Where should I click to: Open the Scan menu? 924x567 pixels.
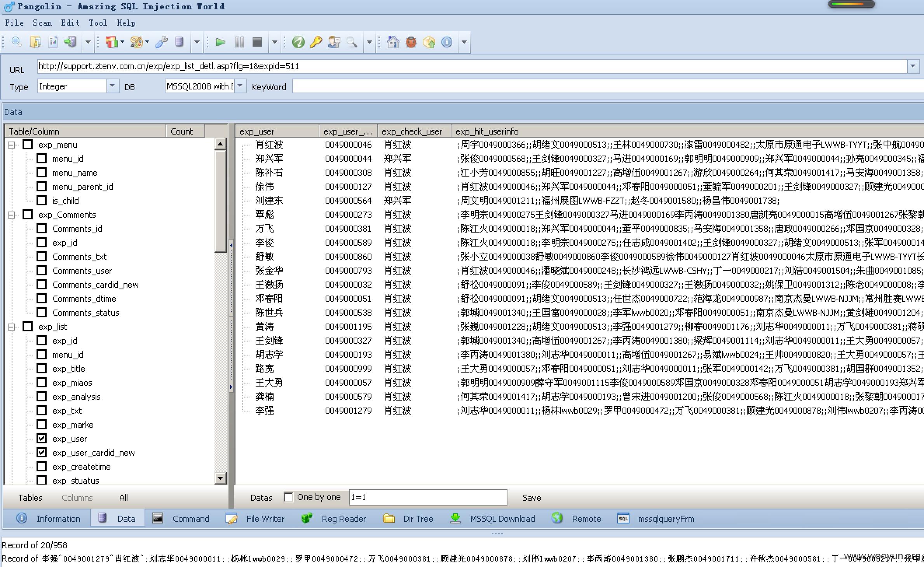click(x=42, y=23)
